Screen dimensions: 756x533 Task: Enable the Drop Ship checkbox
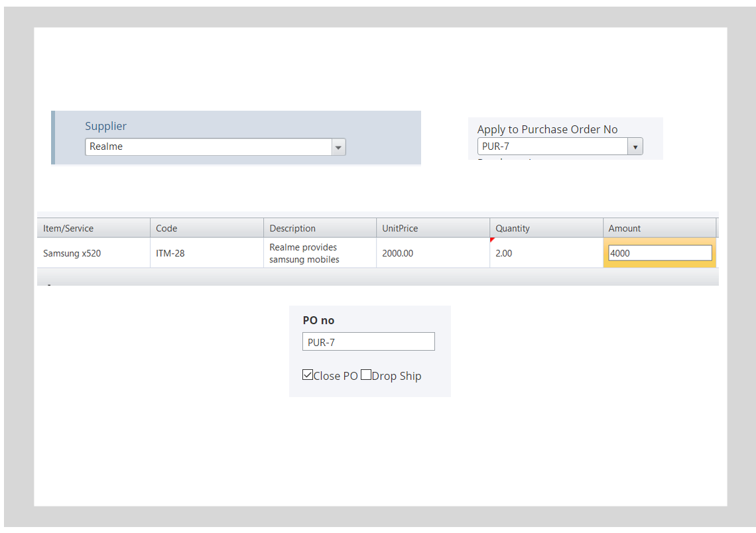point(366,375)
